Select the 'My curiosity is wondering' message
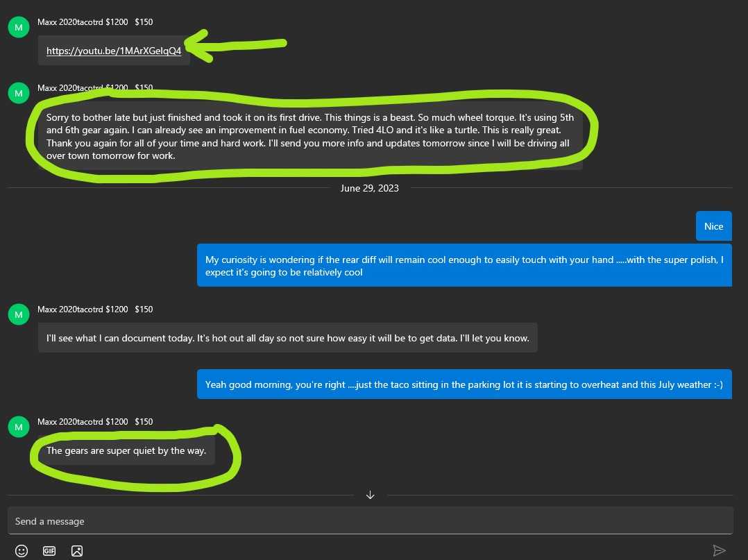The height and width of the screenshot is (560, 748). 464,266
